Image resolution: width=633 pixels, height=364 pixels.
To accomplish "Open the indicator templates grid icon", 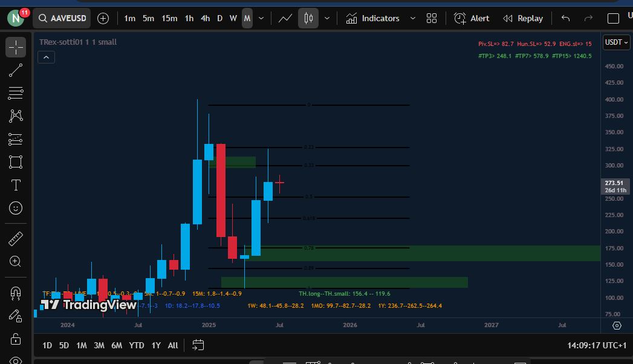I will point(432,18).
